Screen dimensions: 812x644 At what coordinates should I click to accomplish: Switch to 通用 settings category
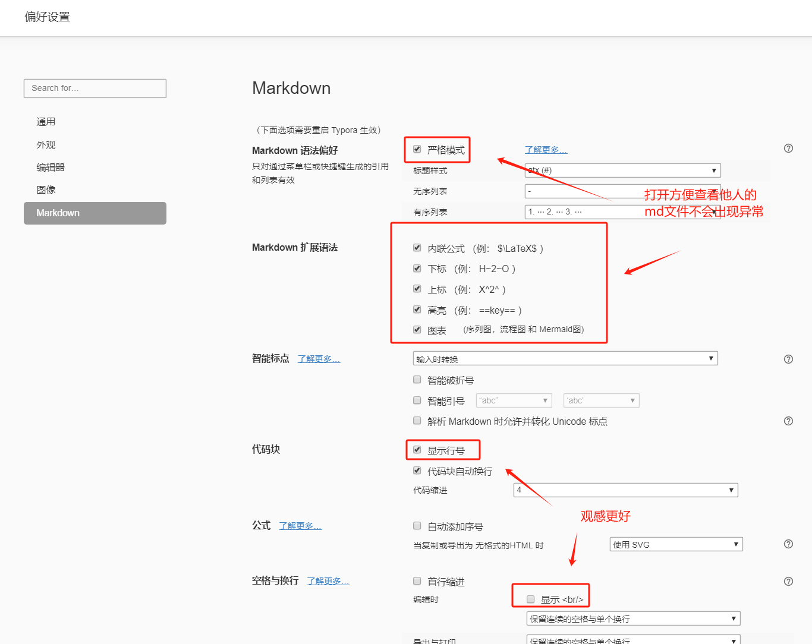click(46, 122)
